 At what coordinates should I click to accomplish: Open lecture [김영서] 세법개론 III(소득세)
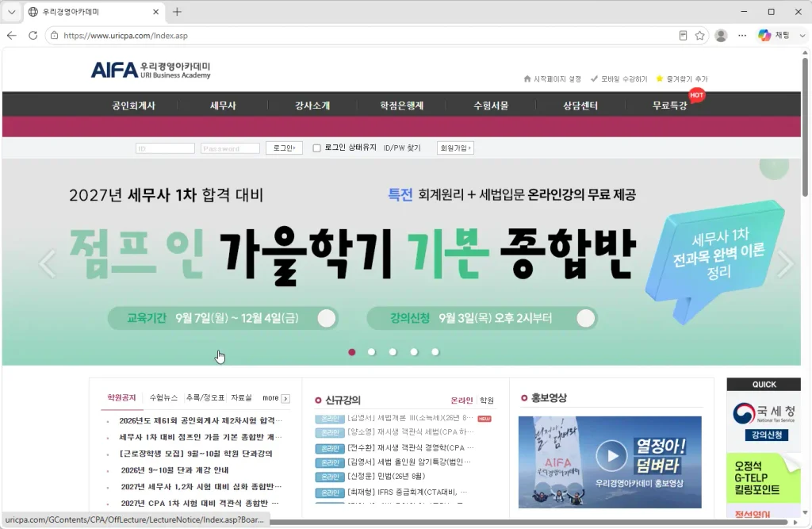(x=410, y=418)
